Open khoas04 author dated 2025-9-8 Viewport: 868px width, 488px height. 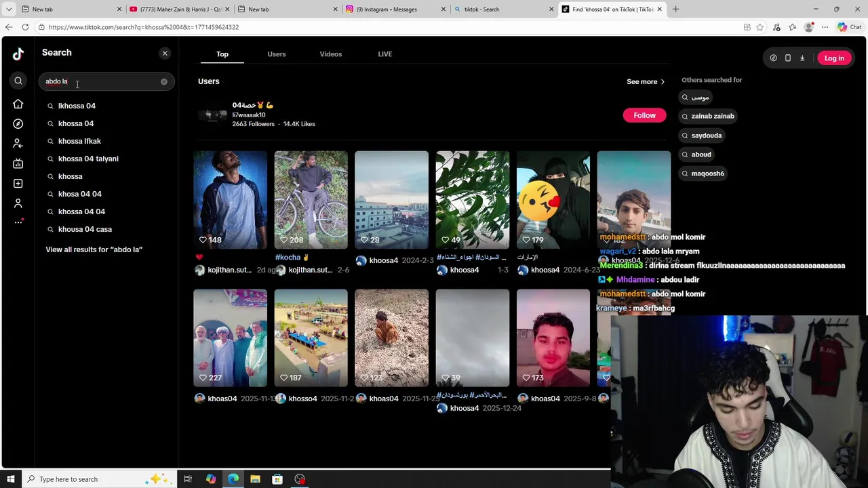(x=545, y=399)
